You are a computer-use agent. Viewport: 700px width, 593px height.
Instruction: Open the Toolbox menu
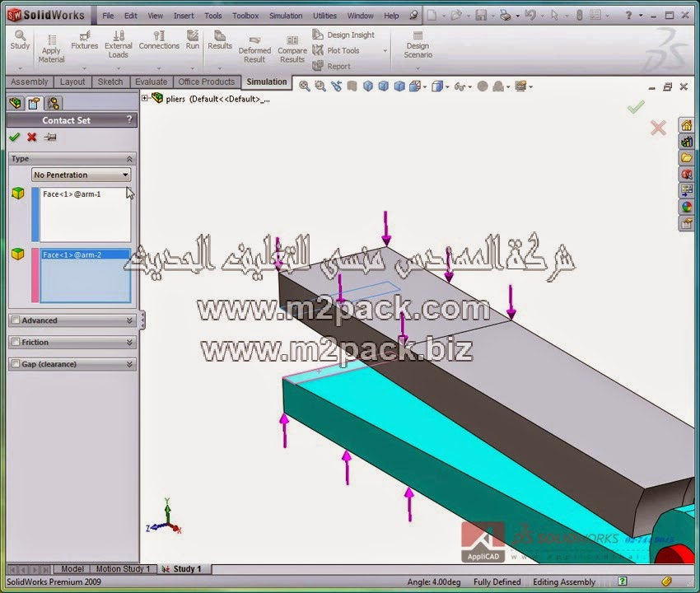[x=245, y=16]
